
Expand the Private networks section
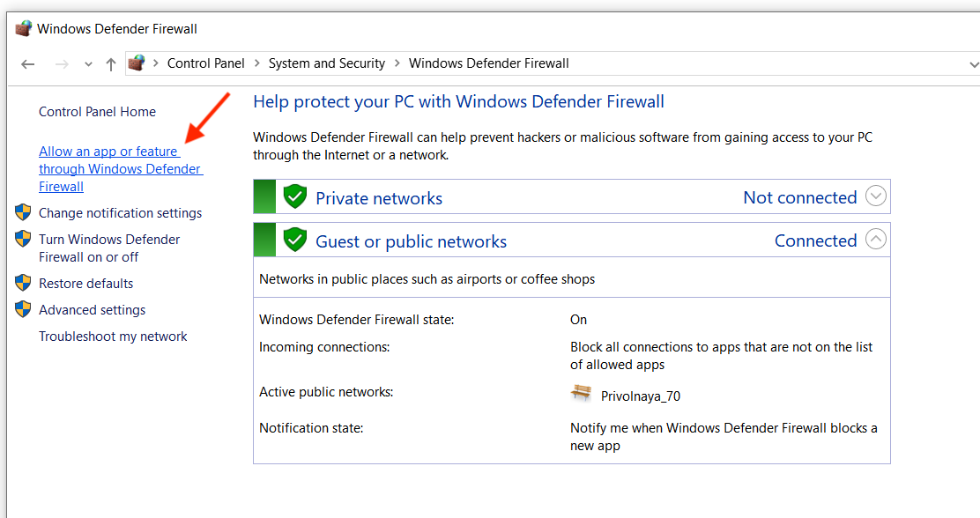click(x=876, y=196)
